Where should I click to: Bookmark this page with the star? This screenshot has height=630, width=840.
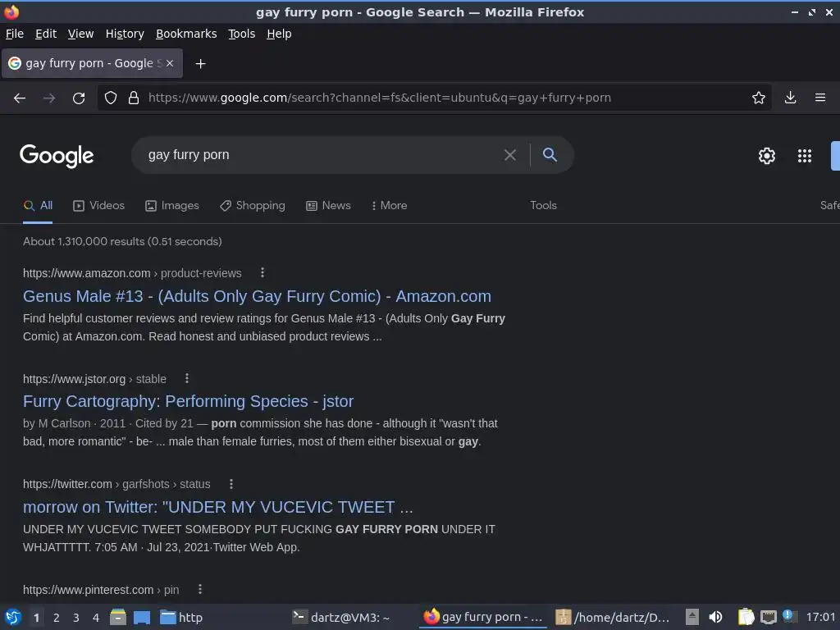point(758,98)
